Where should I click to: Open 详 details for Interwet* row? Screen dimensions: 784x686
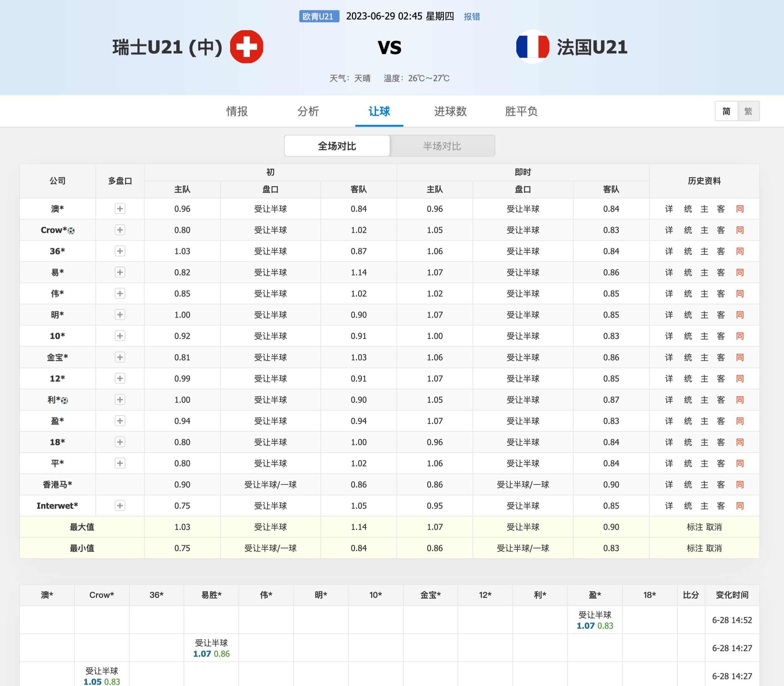click(669, 506)
